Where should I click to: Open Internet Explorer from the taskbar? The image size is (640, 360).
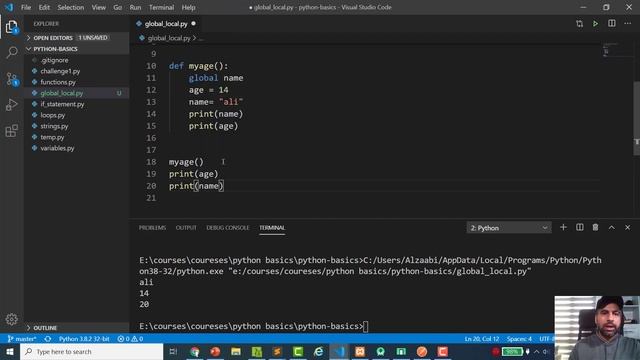coord(318,351)
